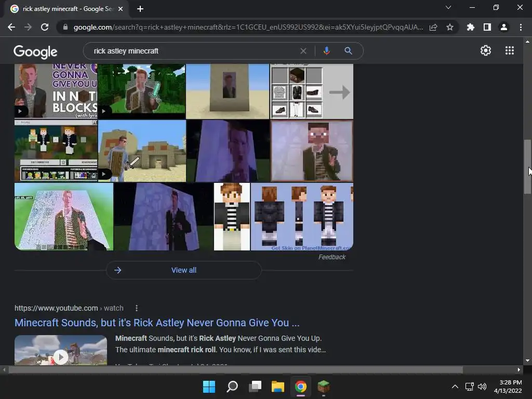Open Rick with diamond sword thumbnail
Image resolution: width=532 pixels, height=399 pixels.
[141, 91]
